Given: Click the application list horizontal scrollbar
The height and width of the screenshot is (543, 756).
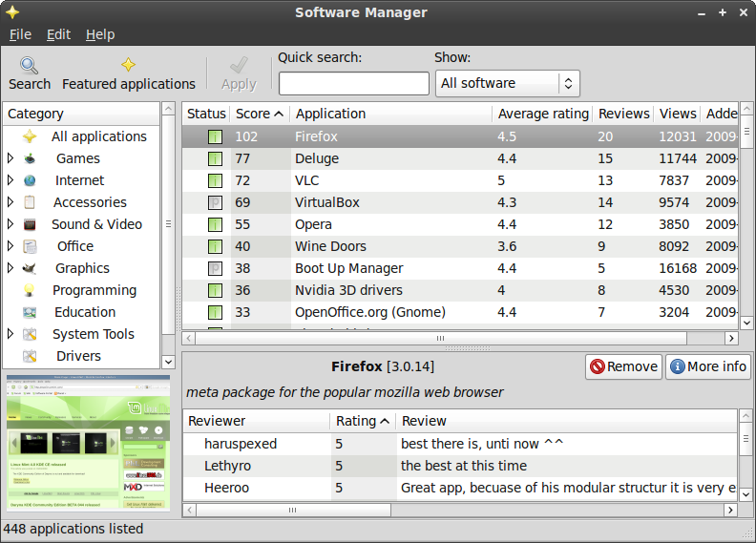Looking at the screenshot, I should [441, 338].
